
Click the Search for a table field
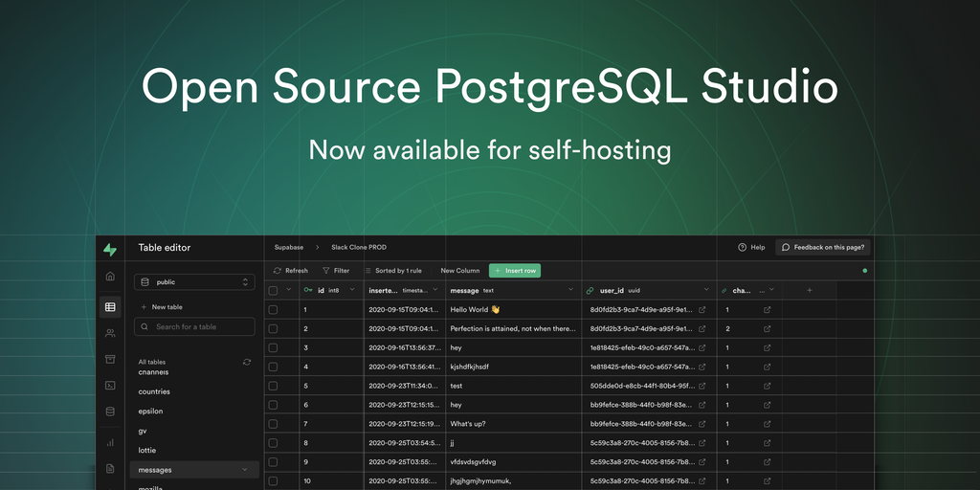click(194, 326)
